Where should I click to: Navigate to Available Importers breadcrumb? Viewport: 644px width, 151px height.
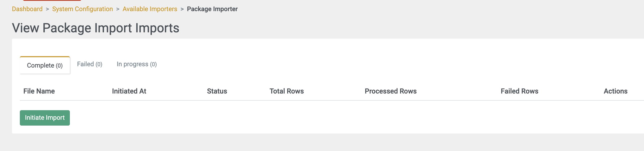150,9
